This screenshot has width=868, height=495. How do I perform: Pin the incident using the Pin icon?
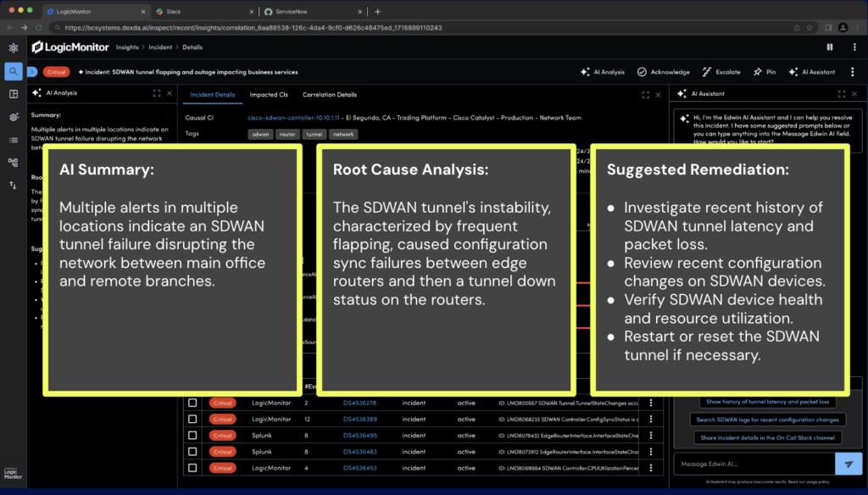click(757, 72)
